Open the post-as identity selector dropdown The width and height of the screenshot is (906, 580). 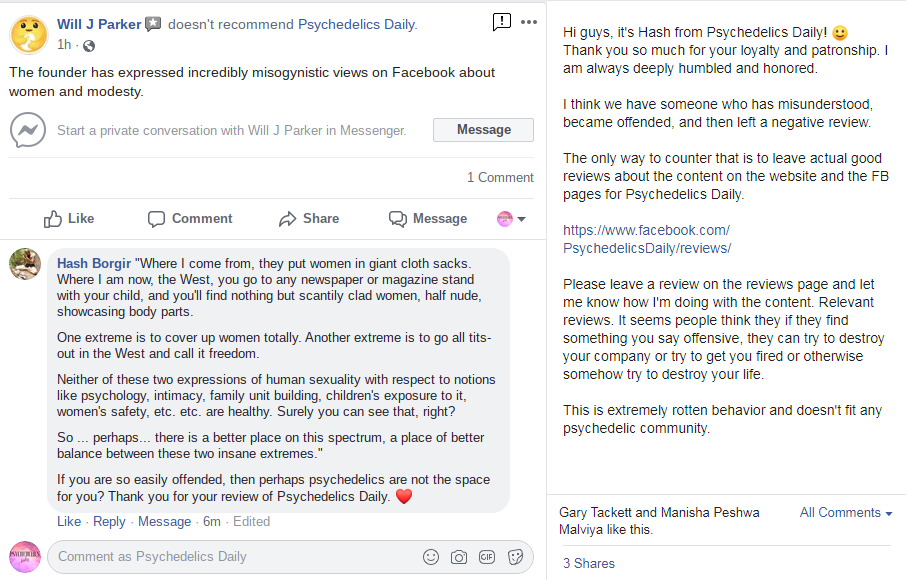pyautogui.click(x=511, y=219)
